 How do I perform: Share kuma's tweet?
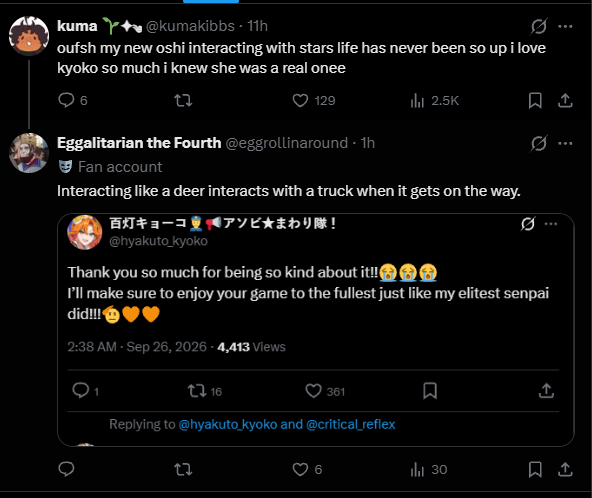565,100
